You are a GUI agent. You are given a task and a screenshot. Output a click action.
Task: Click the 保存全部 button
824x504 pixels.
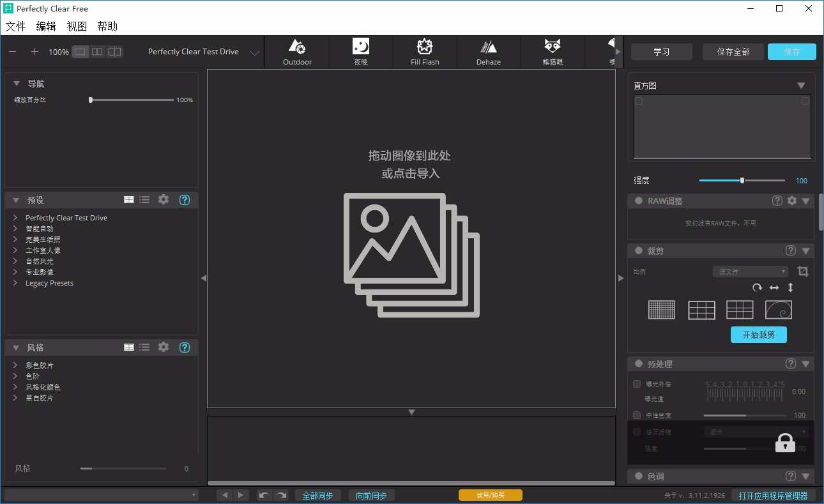pyautogui.click(x=733, y=52)
